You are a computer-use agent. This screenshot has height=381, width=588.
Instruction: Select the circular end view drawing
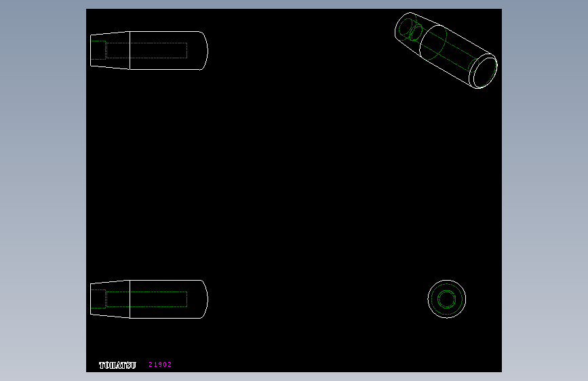[447, 299]
